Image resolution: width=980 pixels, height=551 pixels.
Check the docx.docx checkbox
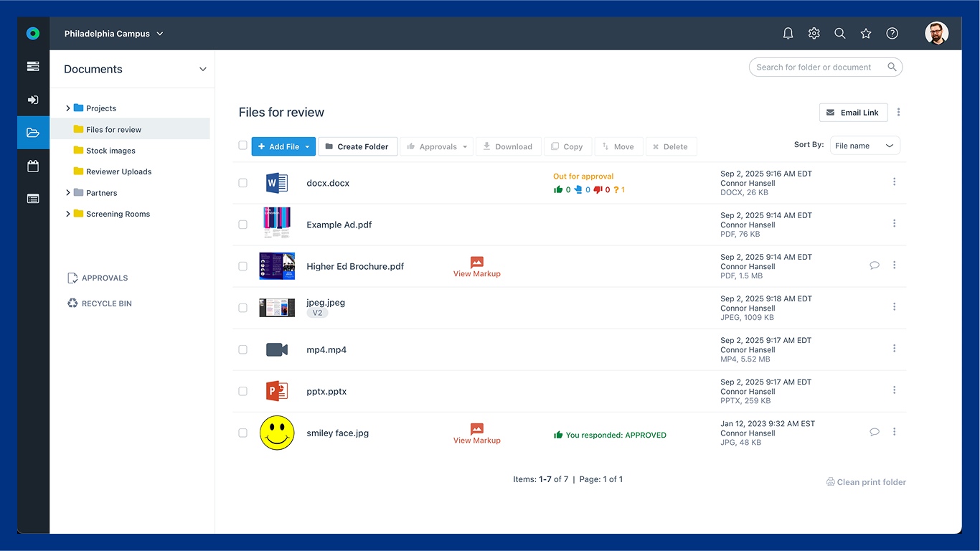pos(242,183)
